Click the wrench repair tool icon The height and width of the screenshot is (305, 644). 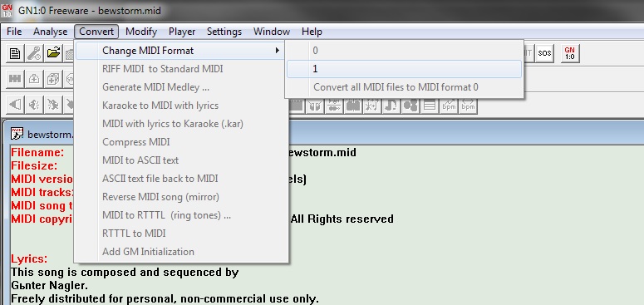click(x=34, y=53)
